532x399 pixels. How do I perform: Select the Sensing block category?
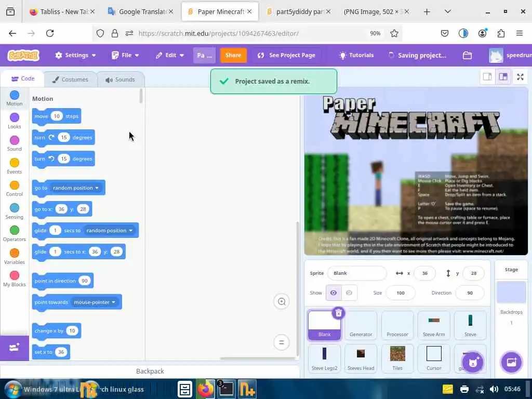point(14,211)
